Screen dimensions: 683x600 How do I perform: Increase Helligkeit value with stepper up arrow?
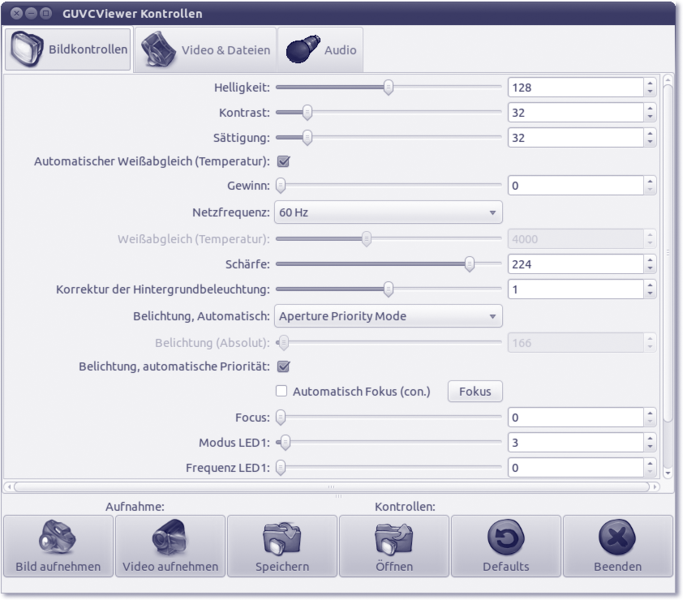click(650, 83)
